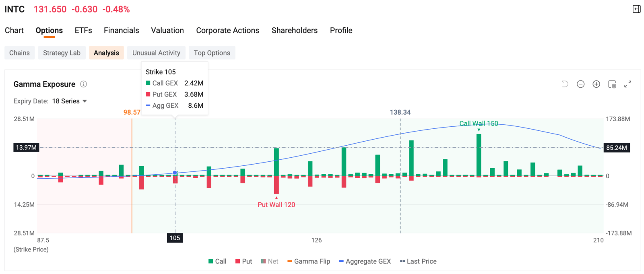Select the Options tab
644x274 pixels.
[49, 31]
